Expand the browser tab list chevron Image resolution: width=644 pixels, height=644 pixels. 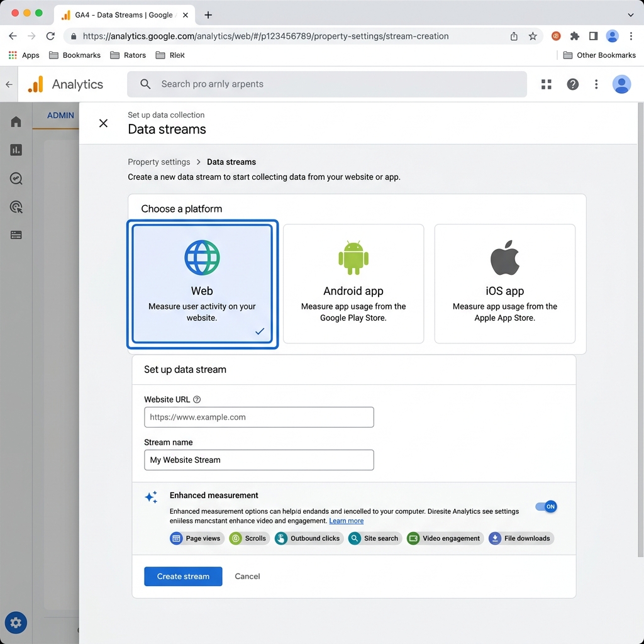click(630, 15)
